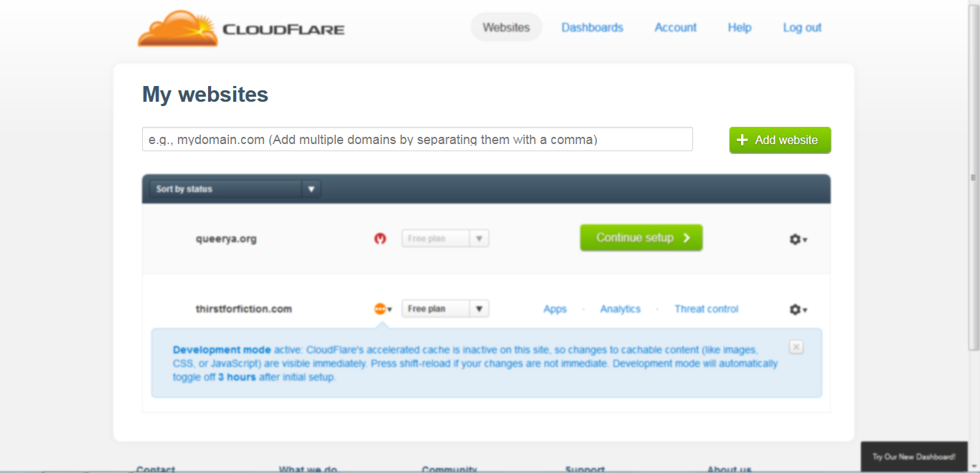
Task: Click the Add website button
Action: [780, 140]
